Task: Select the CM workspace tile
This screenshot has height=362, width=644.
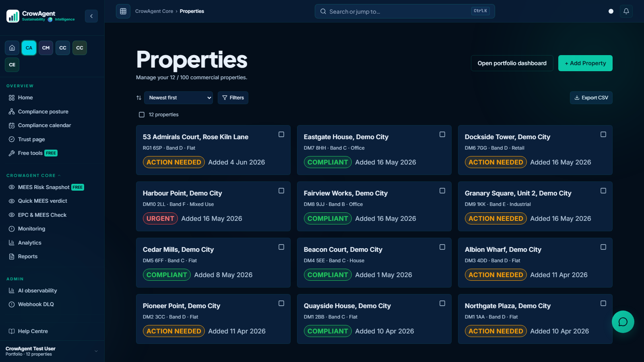Action: (46, 48)
